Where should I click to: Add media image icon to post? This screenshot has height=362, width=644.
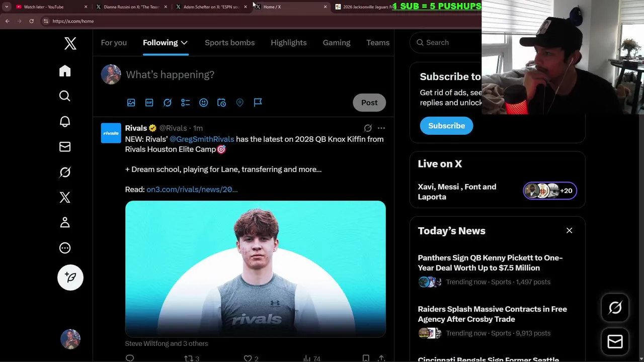point(131,103)
